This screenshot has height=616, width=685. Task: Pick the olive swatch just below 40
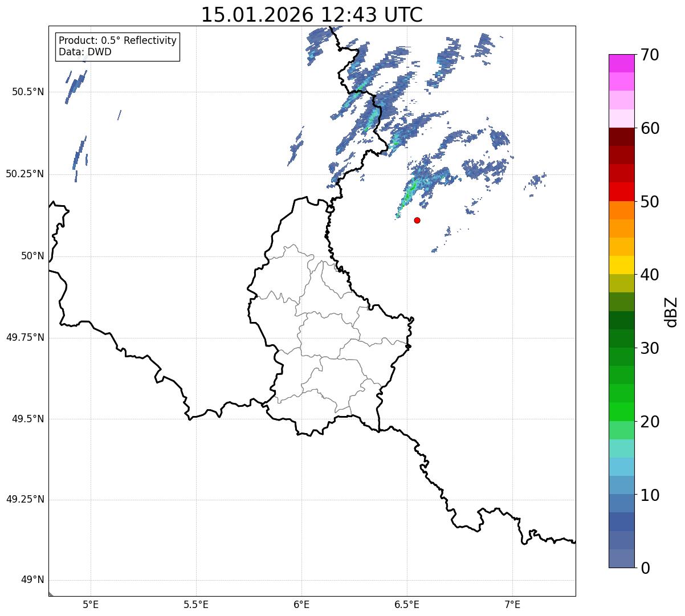(621, 283)
